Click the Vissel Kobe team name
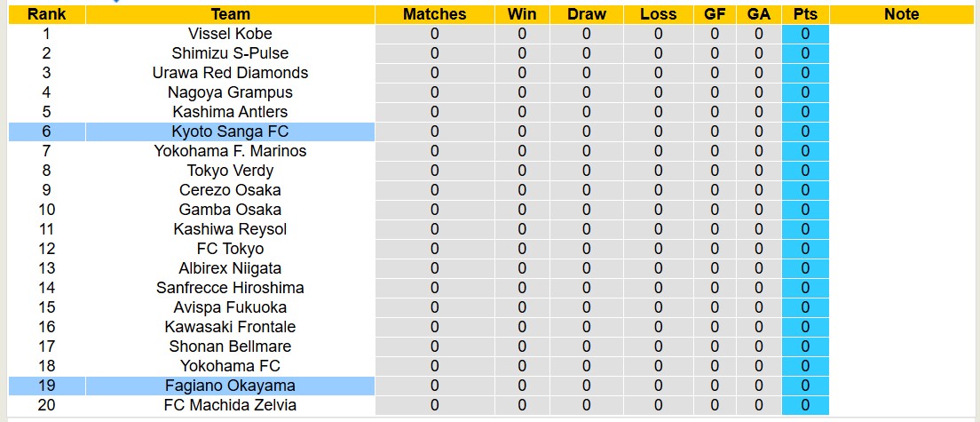The width and height of the screenshot is (980, 422). click(x=230, y=34)
